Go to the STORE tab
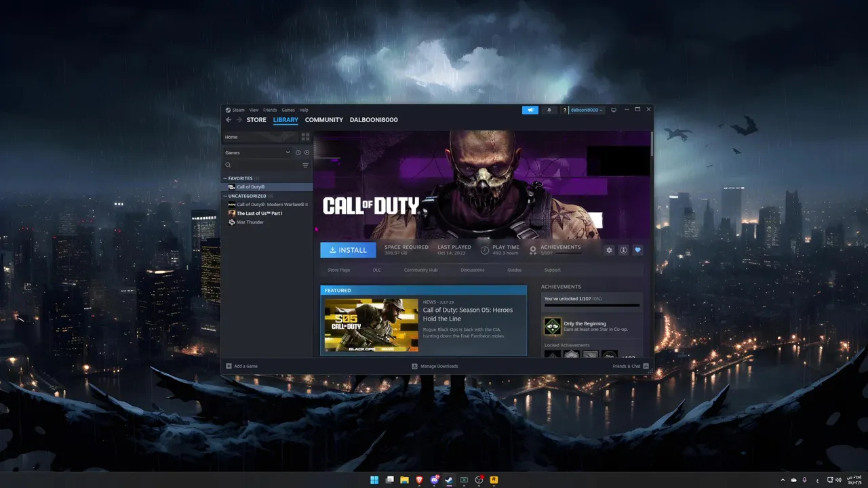The image size is (868, 488). point(256,120)
